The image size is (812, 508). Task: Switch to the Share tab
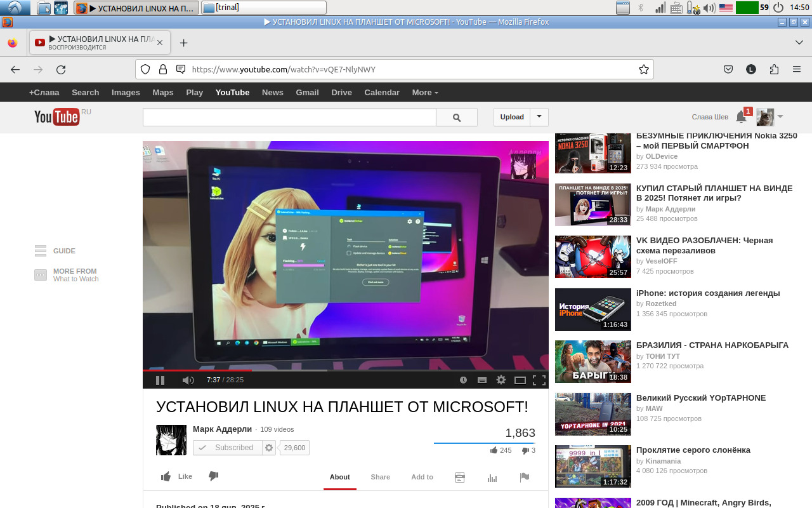pos(381,477)
